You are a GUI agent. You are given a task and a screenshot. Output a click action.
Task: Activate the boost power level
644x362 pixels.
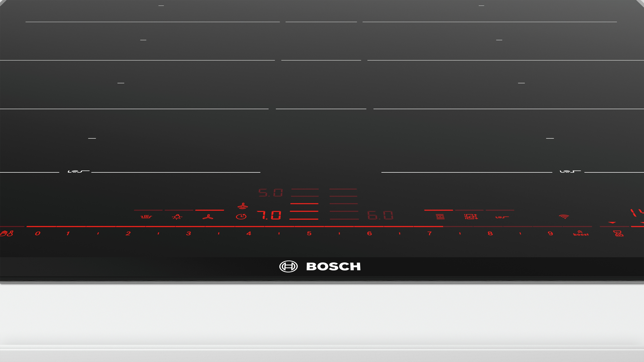pos(581,233)
